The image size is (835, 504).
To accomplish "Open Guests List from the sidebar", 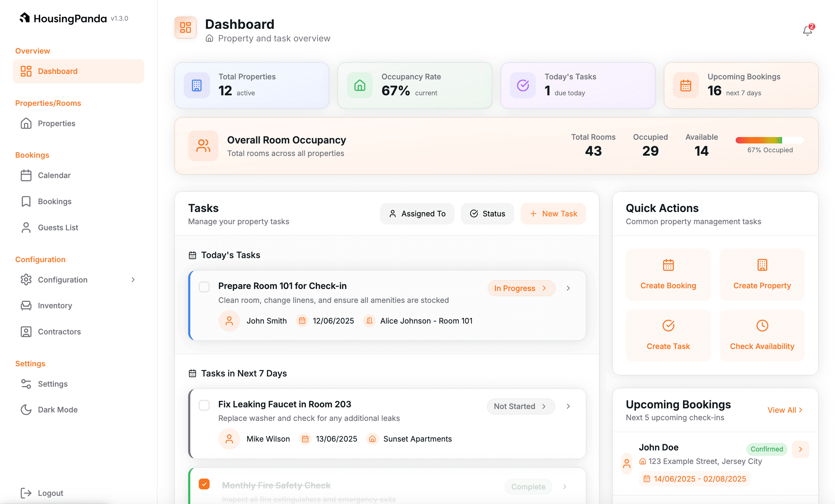I will 58,227.
